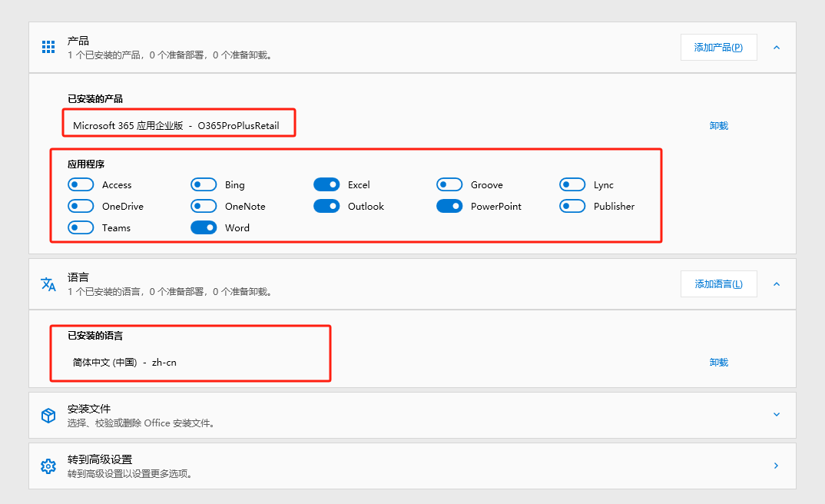Click the 产品 section heading
The height and width of the screenshot is (504, 825).
pos(78,41)
